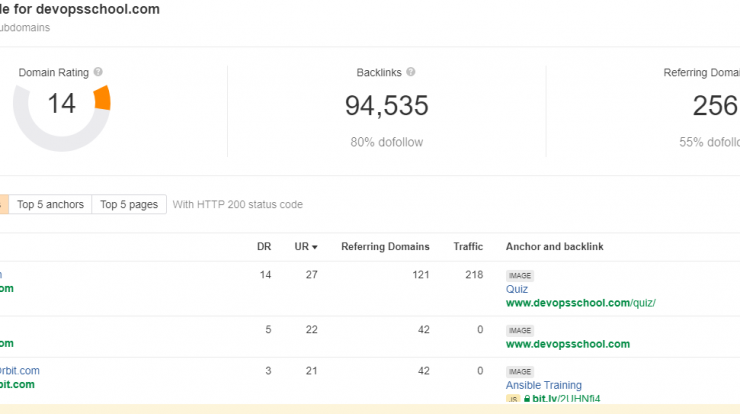Click IMAGE tag above Ansible Training
The image size is (740, 414).
point(520,372)
